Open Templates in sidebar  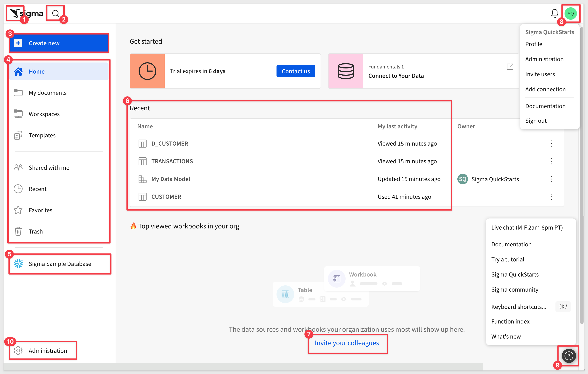point(59,135)
